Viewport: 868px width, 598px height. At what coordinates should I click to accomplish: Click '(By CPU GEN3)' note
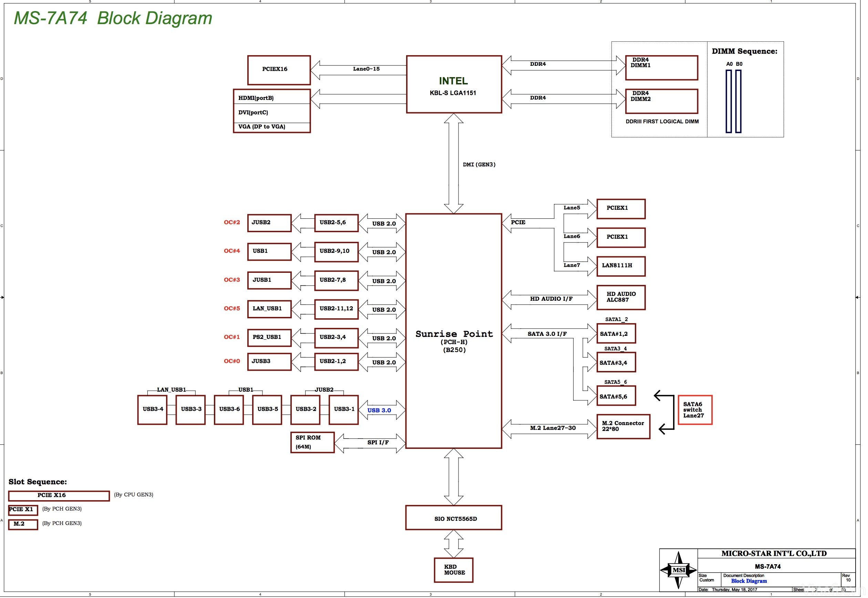133,495
